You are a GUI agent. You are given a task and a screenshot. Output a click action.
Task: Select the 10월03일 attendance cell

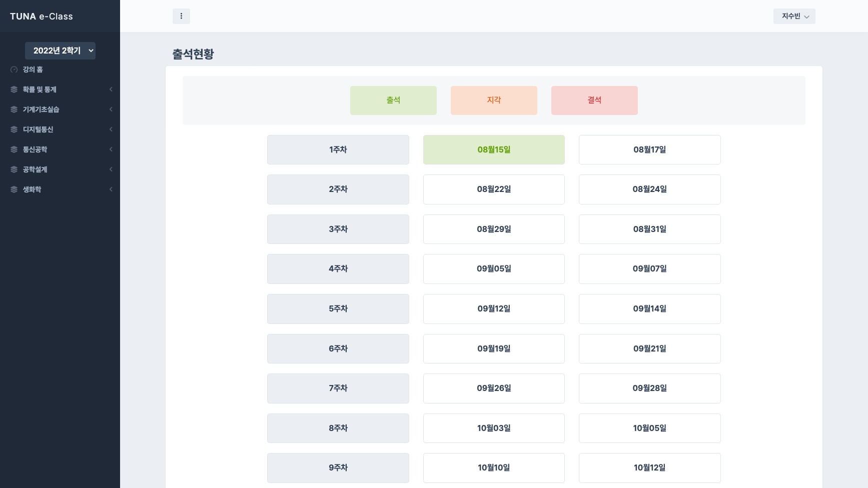(x=494, y=428)
